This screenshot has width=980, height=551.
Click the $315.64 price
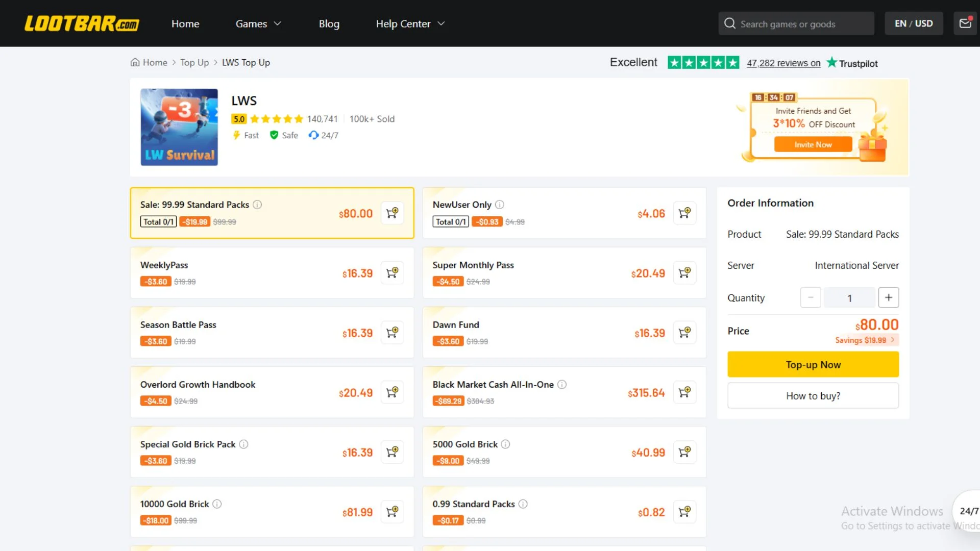[646, 393]
